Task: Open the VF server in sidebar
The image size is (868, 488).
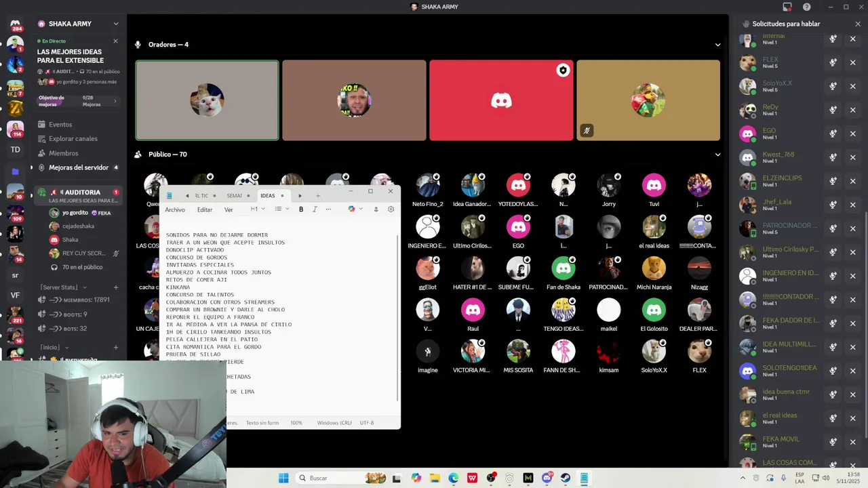Action: (15, 295)
